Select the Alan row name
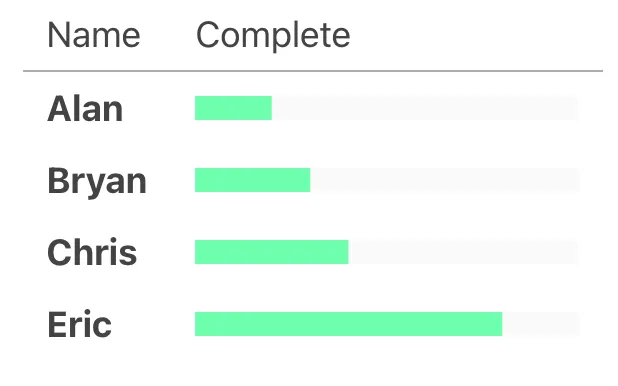This screenshot has height=386, width=618. (85, 109)
